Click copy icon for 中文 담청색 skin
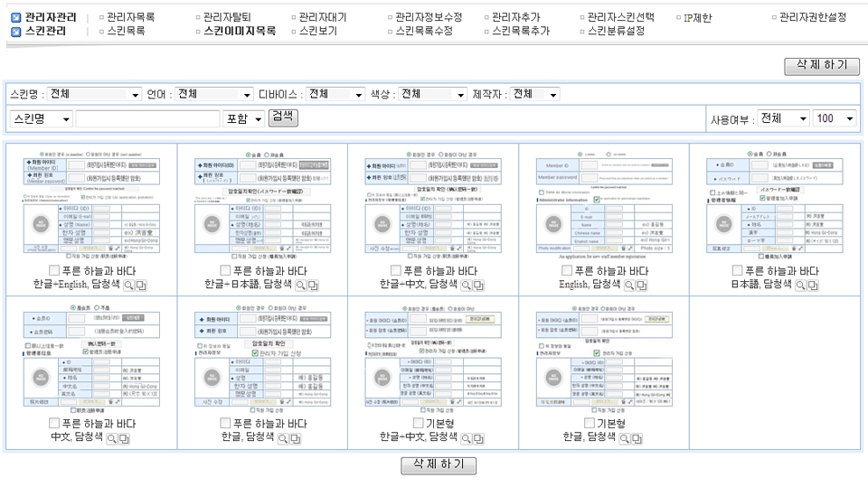 (126, 437)
